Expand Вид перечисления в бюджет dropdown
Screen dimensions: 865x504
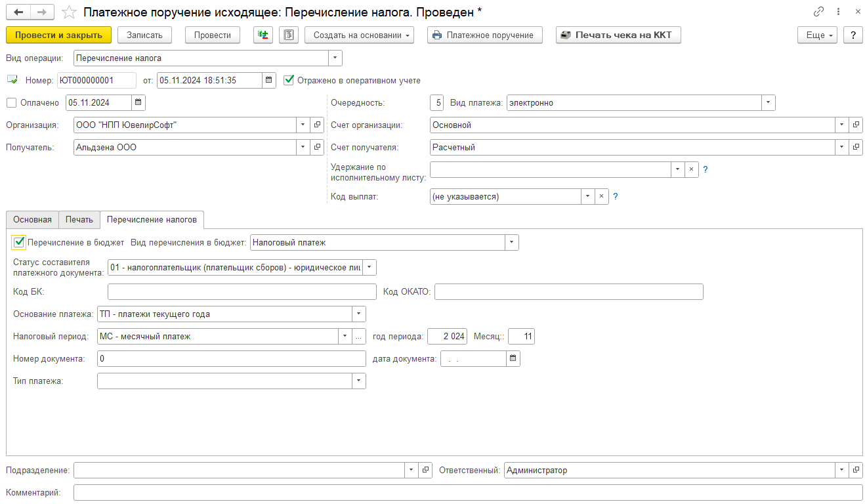tap(512, 242)
